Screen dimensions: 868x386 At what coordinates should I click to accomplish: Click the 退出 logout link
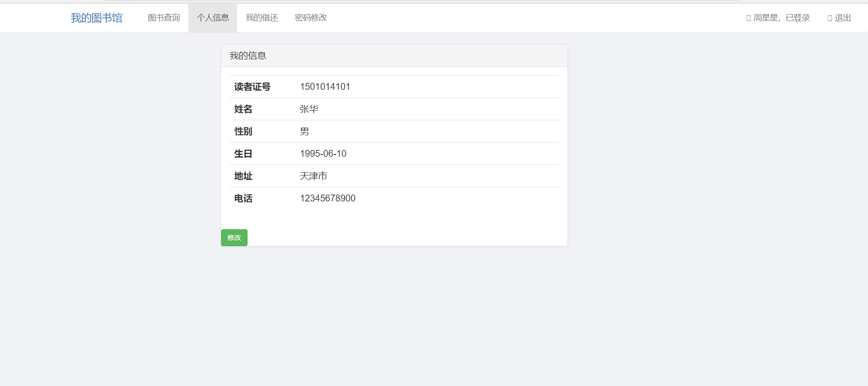tap(839, 18)
